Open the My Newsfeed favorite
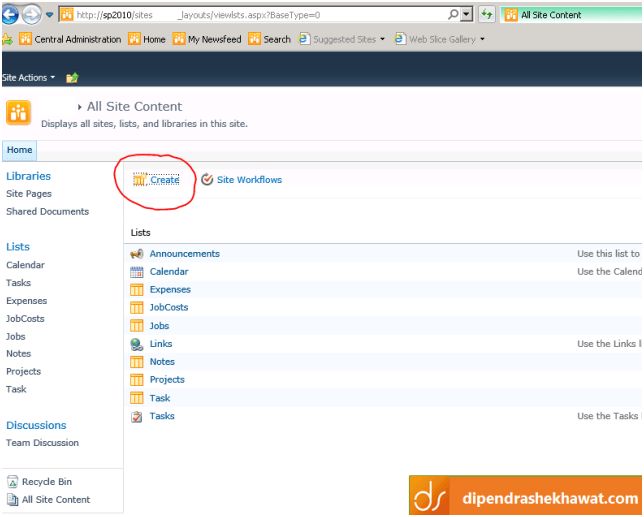 207,39
